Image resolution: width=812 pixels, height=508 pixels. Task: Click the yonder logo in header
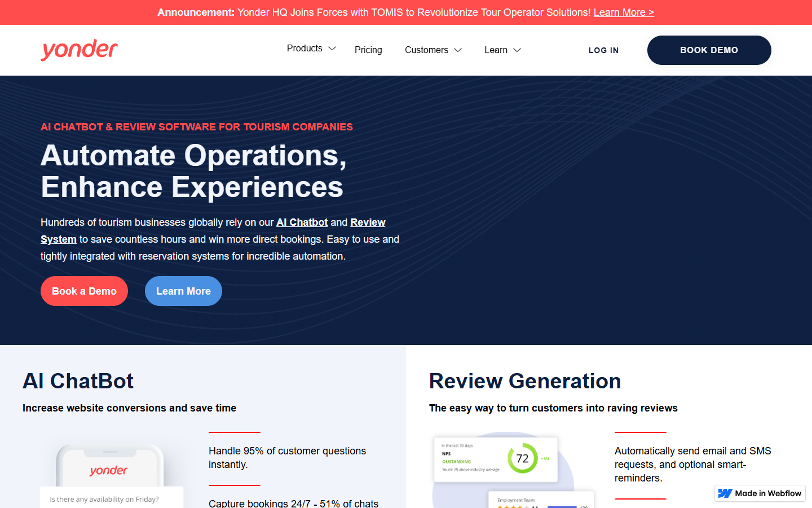79,50
